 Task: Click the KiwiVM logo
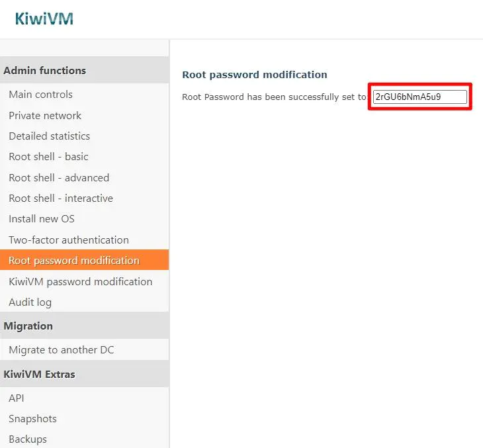tap(44, 19)
